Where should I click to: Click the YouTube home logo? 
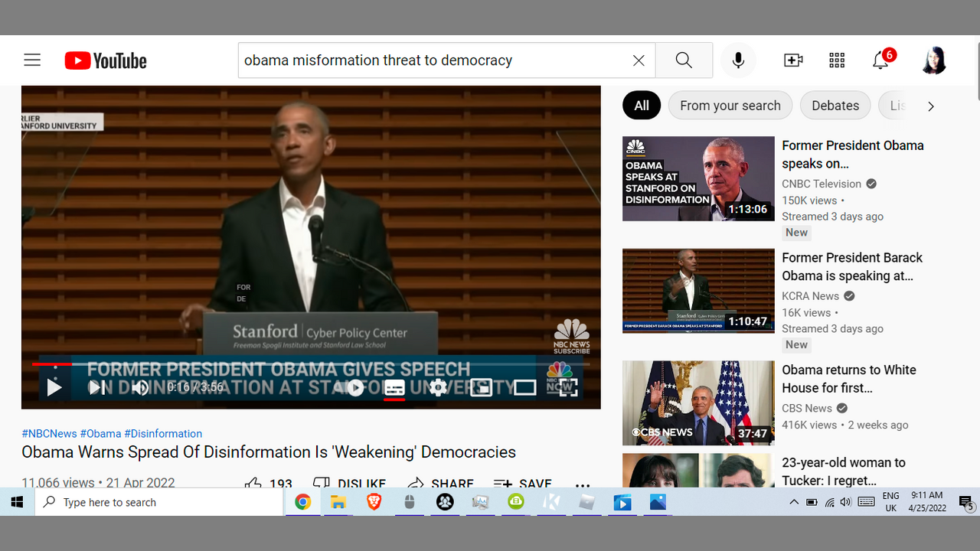pyautogui.click(x=106, y=60)
